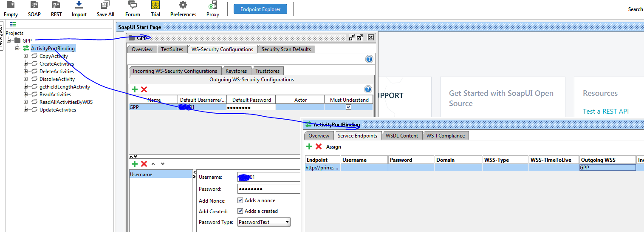Delete service endpoint with red X
The image size is (644, 232).
coord(319,146)
